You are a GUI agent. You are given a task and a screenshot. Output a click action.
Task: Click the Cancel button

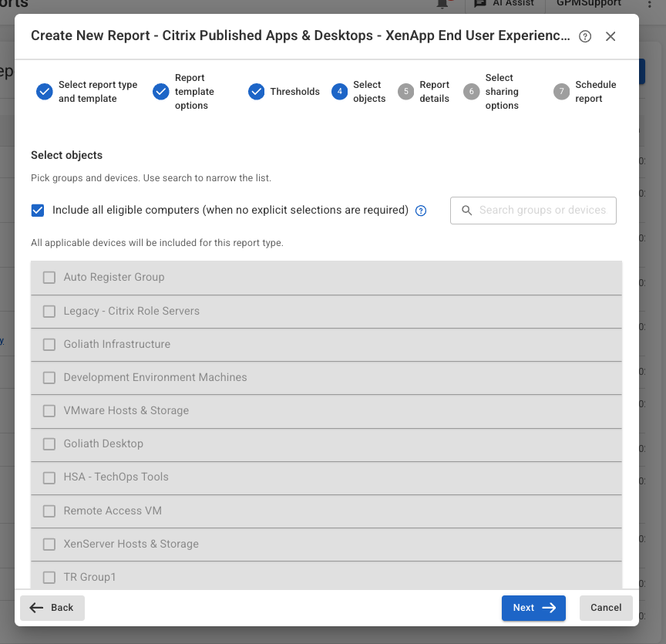point(606,608)
